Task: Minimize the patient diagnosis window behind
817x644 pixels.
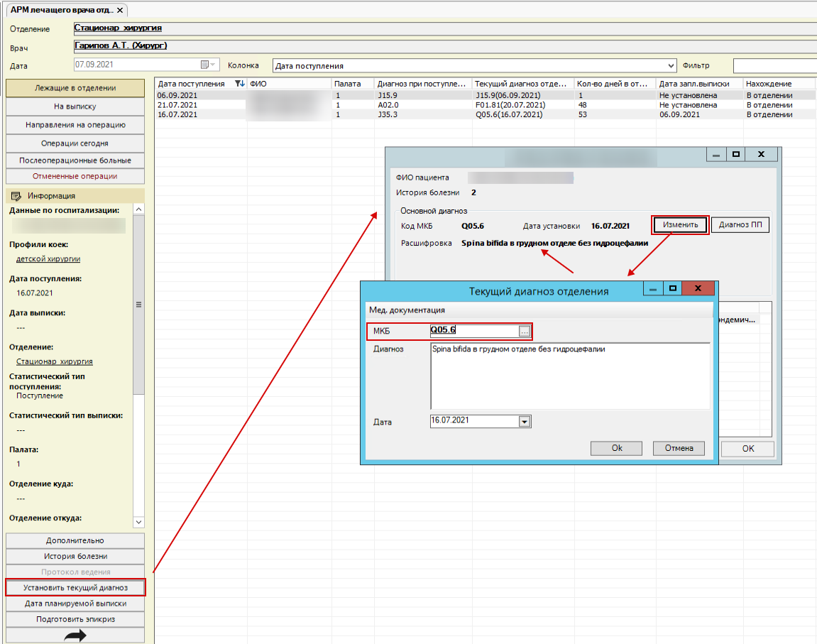Action: tap(716, 154)
